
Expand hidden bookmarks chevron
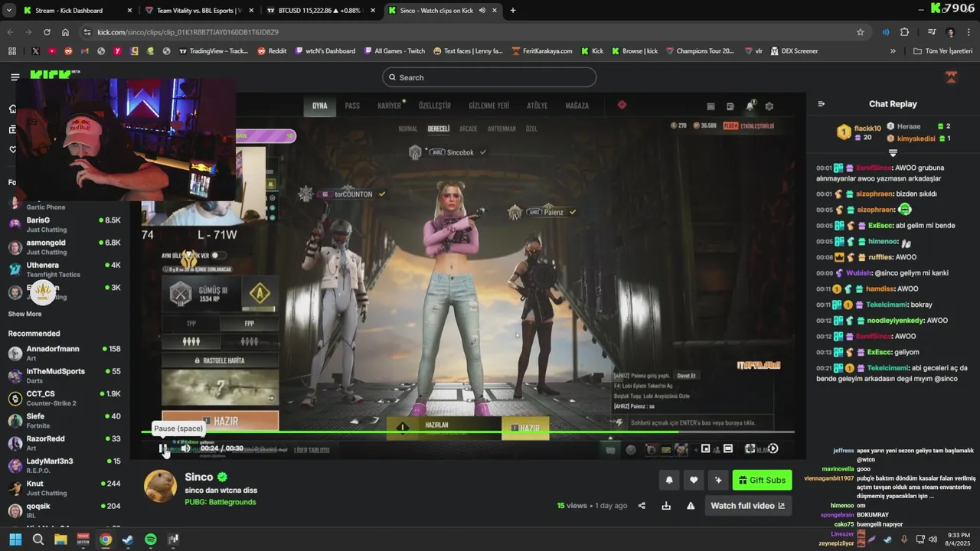coord(893,51)
